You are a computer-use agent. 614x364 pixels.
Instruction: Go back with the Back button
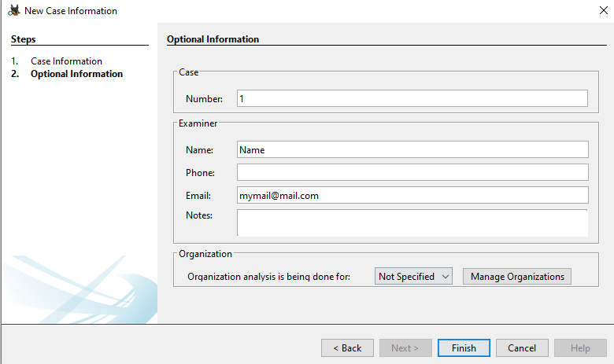(x=346, y=347)
